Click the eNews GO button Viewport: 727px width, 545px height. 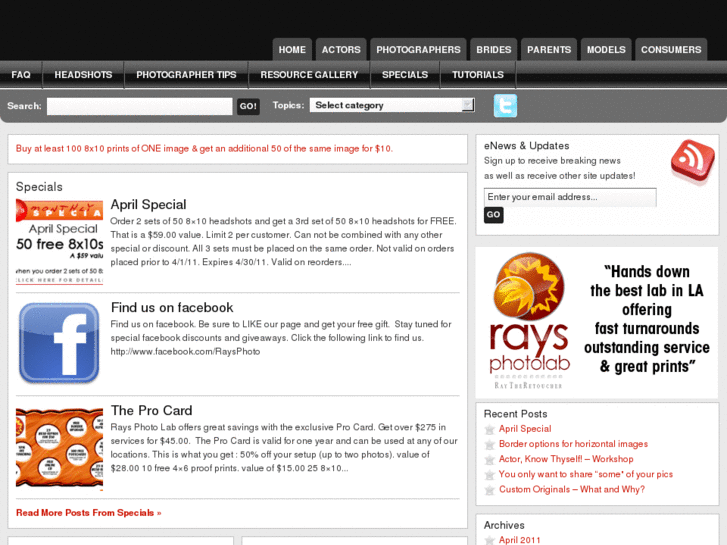pyautogui.click(x=493, y=215)
